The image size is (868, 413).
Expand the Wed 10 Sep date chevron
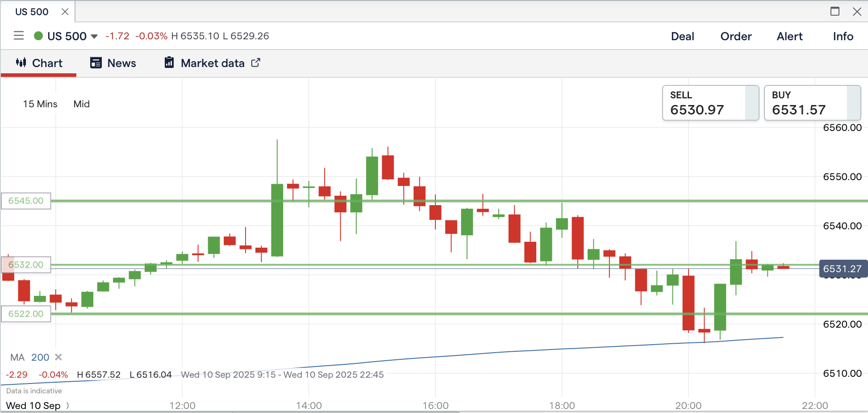(x=67, y=405)
